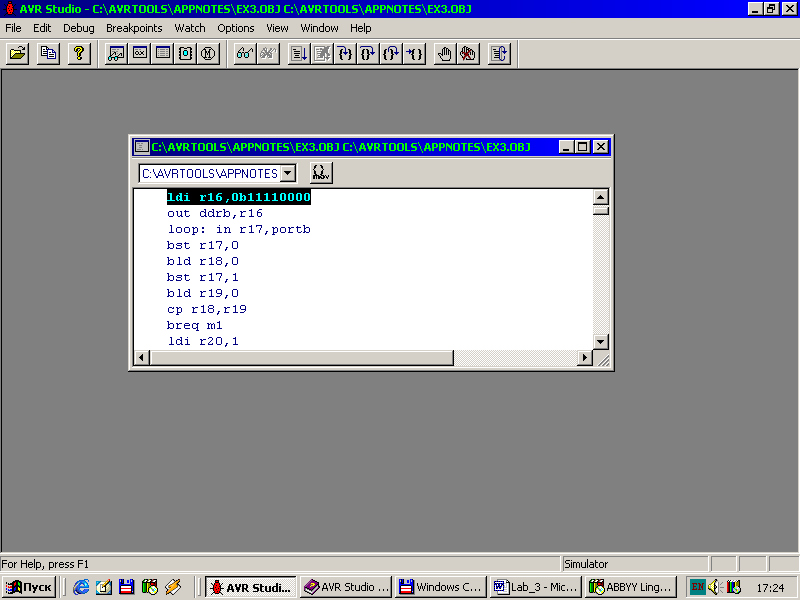Open the Watch window toolbar icon
The image size is (800, 600).
(x=116, y=54)
